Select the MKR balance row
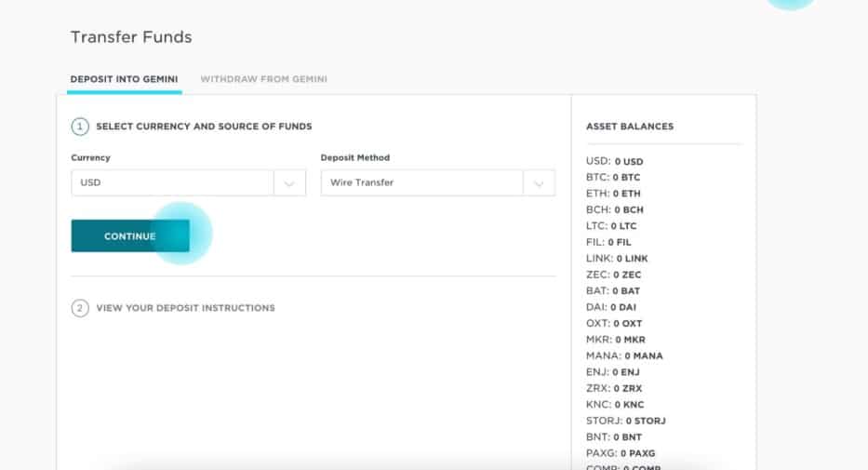This screenshot has height=470, width=868. point(616,340)
